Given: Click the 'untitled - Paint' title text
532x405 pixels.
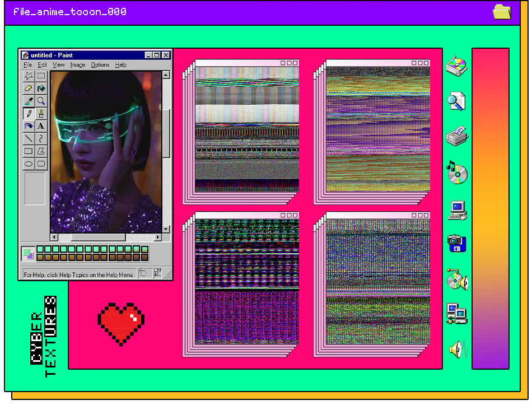Looking at the screenshot, I should coord(52,55).
